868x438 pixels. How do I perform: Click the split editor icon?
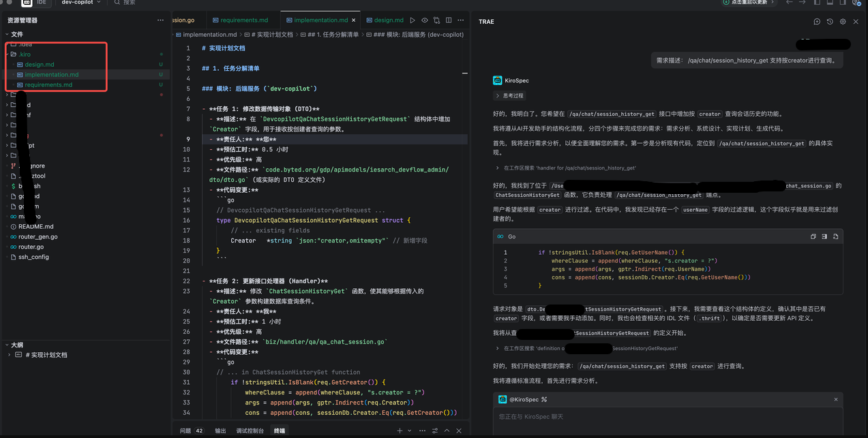tap(449, 20)
